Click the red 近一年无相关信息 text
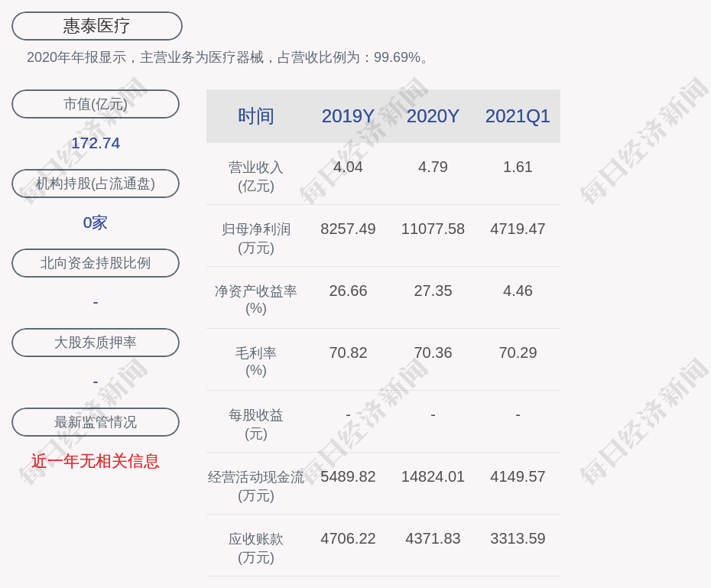The width and height of the screenshot is (711, 588). tap(96, 461)
